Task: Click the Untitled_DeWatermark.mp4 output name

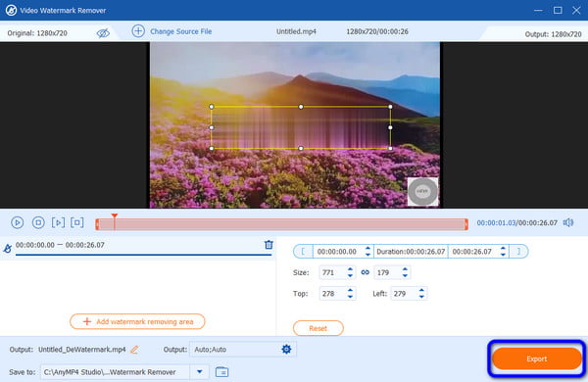Action: 81,350
